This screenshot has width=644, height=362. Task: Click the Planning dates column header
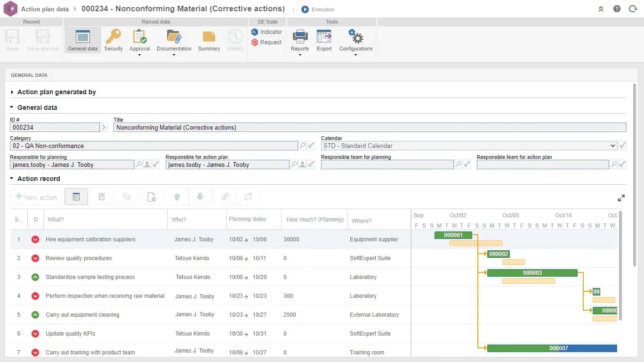coord(248,219)
